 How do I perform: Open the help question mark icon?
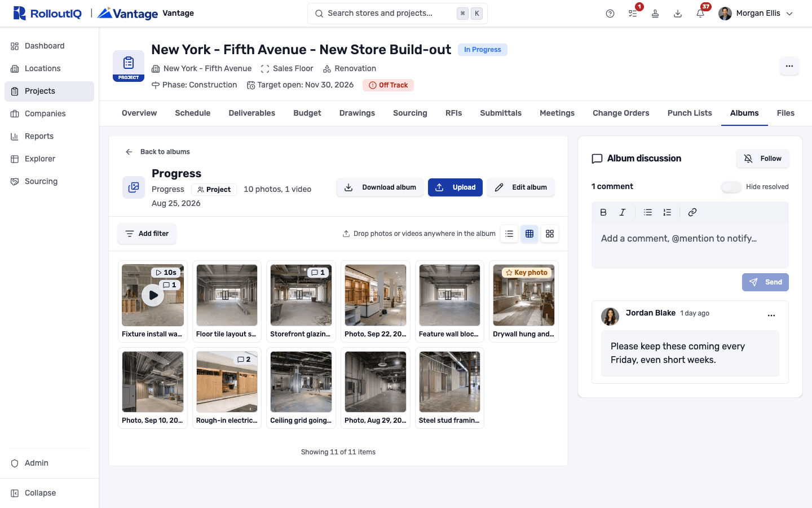pyautogui.click(x=610, y=14)
